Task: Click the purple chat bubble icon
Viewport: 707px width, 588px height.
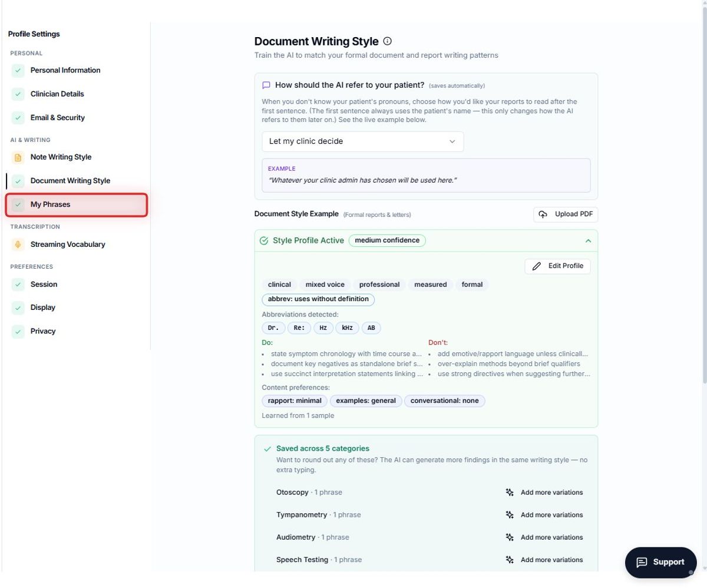Action: point(266,85)
